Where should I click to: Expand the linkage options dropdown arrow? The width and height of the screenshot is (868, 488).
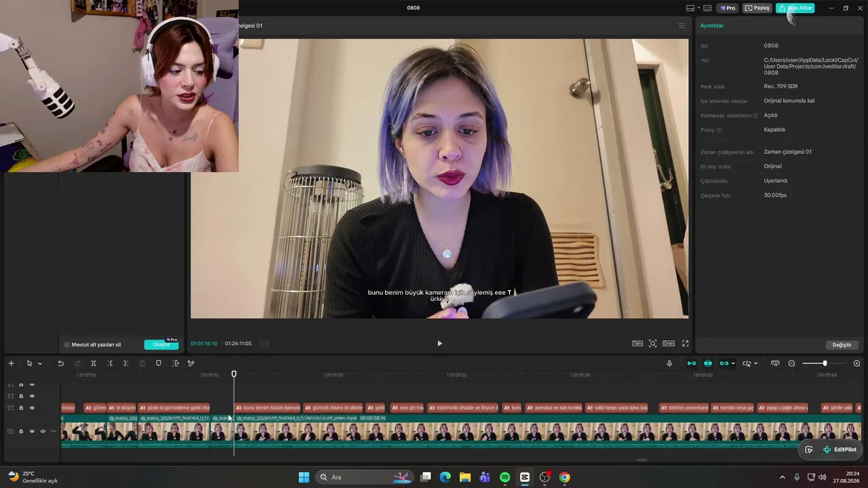[733, 364]
